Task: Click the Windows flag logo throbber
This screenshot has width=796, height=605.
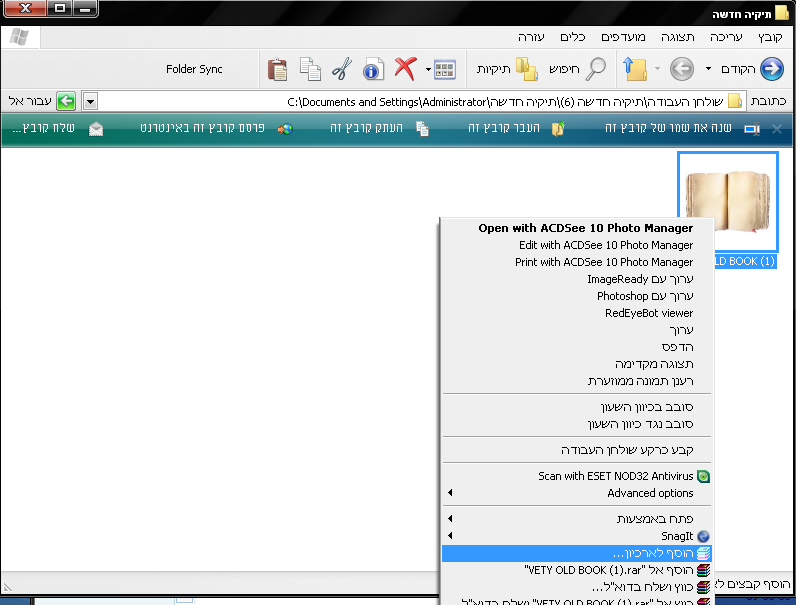Action: [19, 37]
